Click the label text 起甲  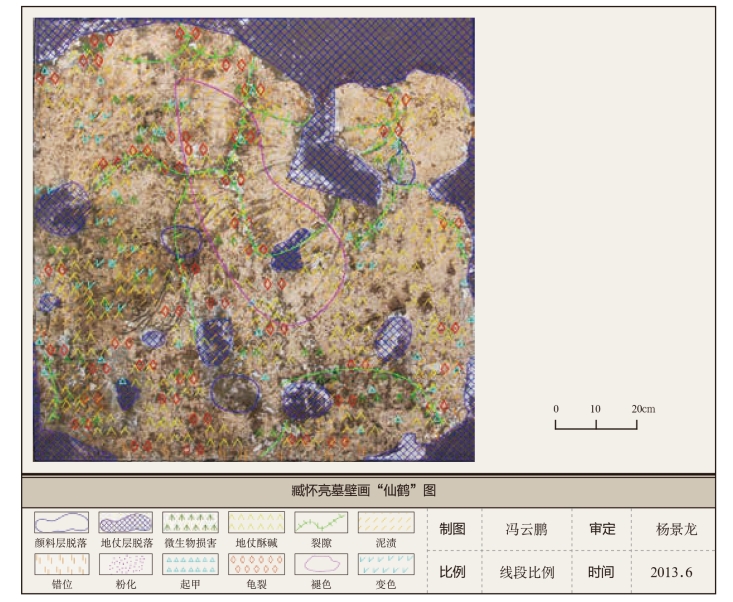(190, 584)
